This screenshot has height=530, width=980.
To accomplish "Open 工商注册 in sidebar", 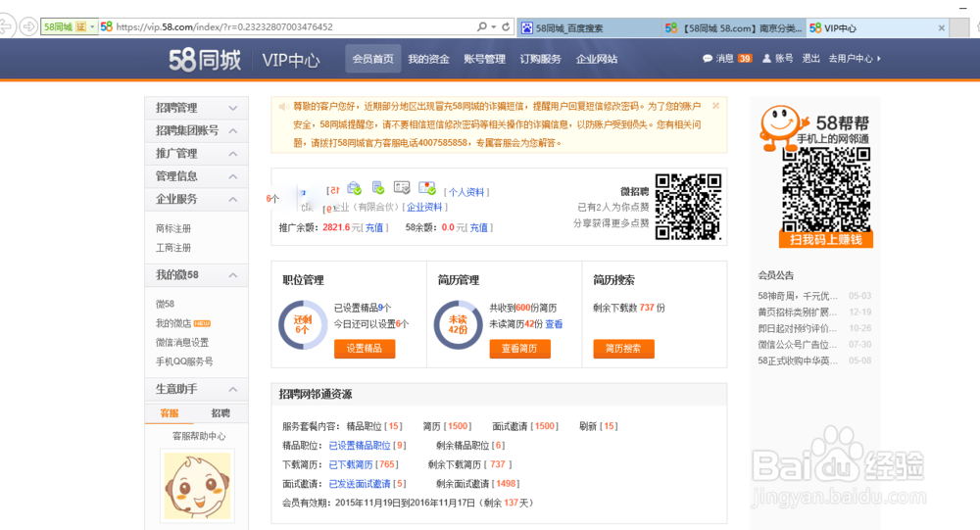I will click(x=173, y=248).
